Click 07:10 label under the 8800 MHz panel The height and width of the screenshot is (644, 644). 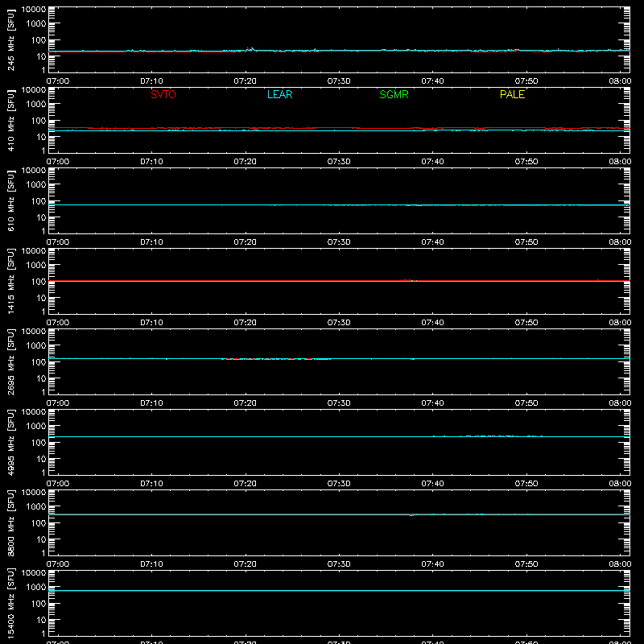151,564
